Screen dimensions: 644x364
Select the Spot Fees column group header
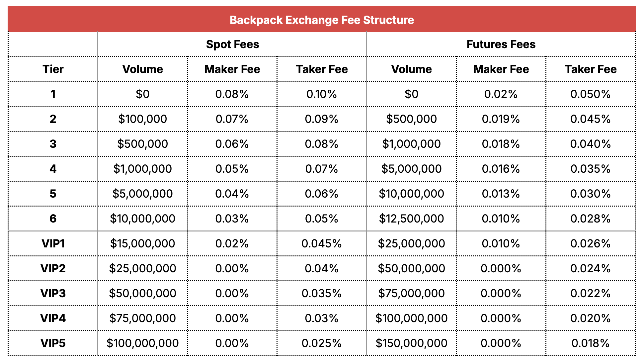[x=232, y=44]
